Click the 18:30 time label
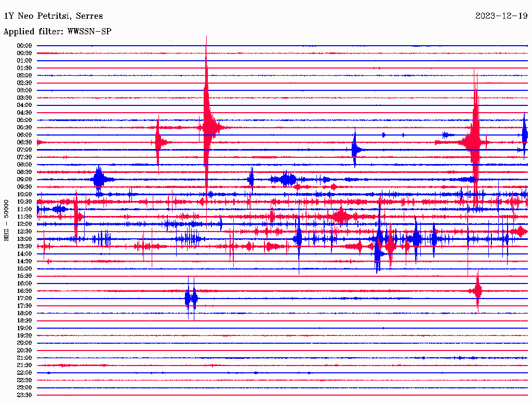 click(x=24, y=321)
